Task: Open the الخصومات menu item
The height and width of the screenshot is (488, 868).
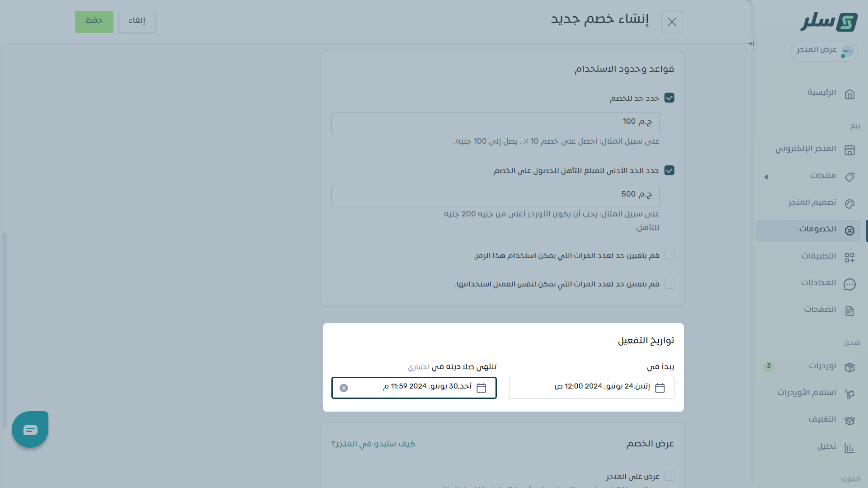Action: [x=817, y=230]
